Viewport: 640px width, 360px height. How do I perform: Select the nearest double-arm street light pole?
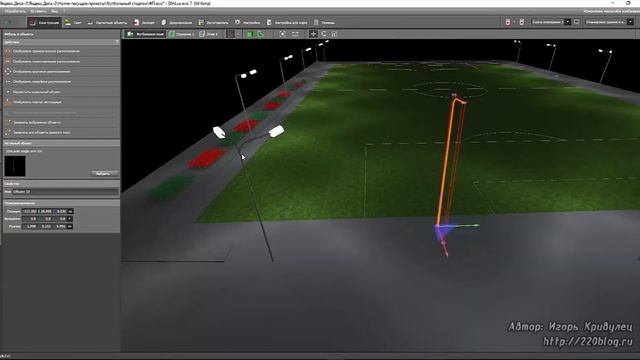click(255, 200)
